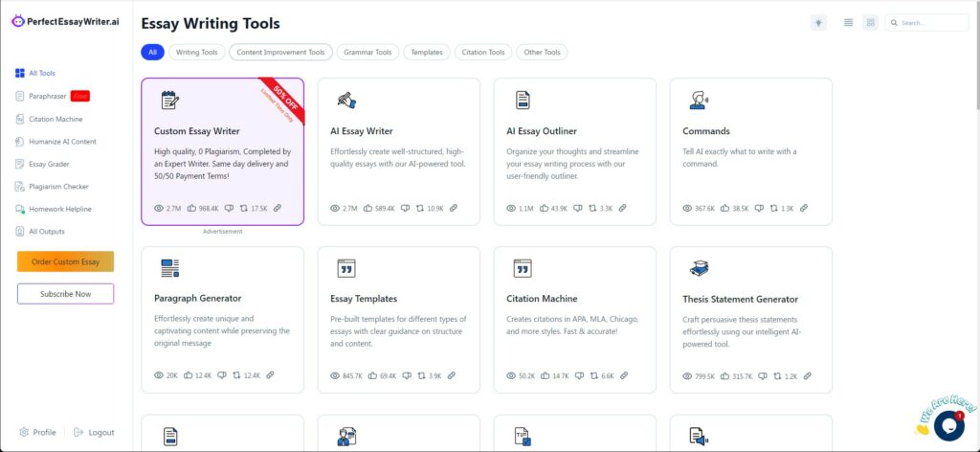The image size is (980, 452).
Task: Open Plagiarism Checker in the sidebar
Action: (x=52, y=187)
